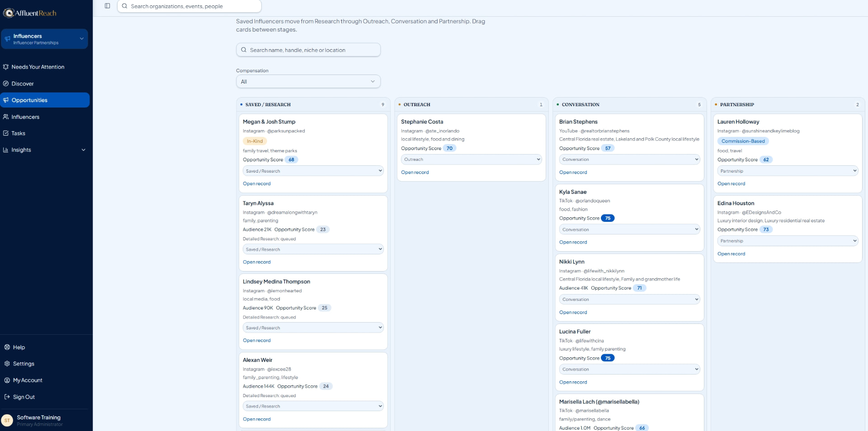Click the My Account user icon
This screenshot has width=868, height=431.
(7, 380)
